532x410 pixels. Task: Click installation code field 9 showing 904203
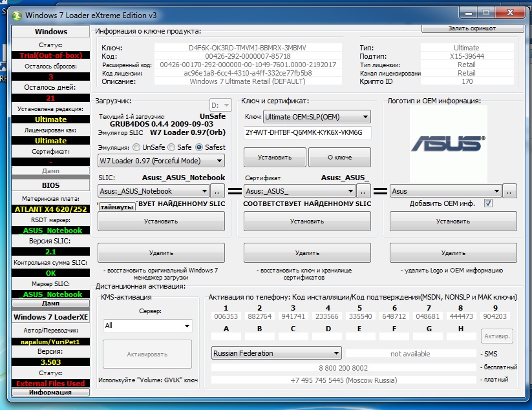point(495,316)
